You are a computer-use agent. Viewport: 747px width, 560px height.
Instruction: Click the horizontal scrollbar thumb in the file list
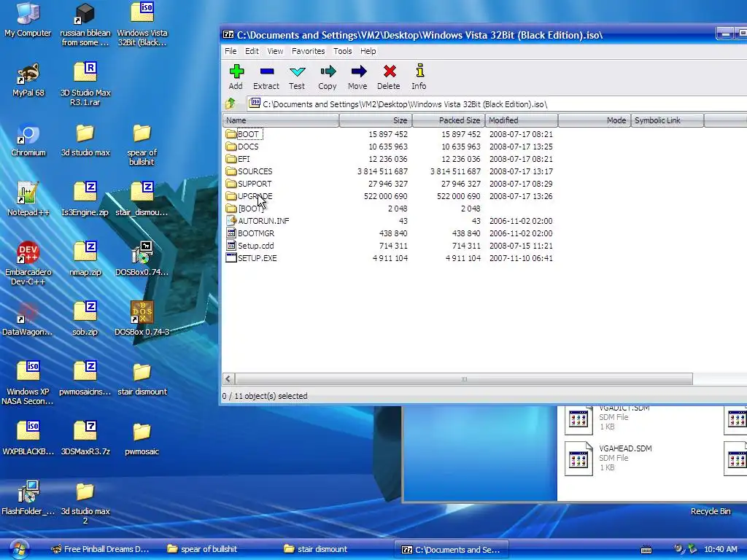(463, 379)
